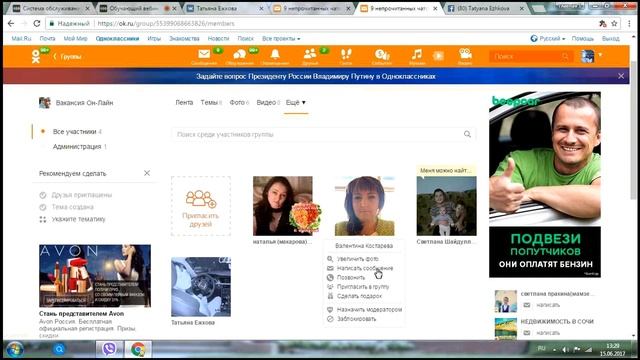Click the browser back arrow
This screenshot has height=360, width=640.
[x=11, y=23]
